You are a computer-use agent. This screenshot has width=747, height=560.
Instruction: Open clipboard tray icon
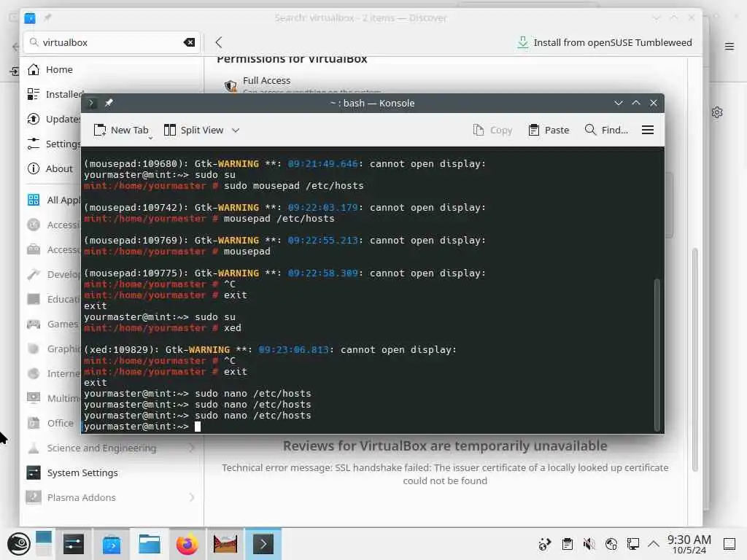tap(567, 544)
